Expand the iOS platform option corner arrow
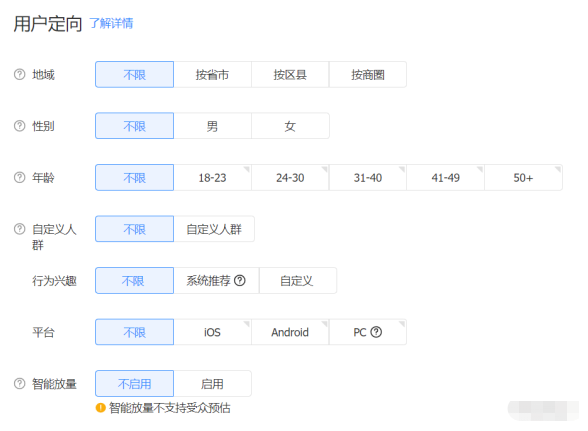This screenshot has width=588, height=431. tap(247, 324)
